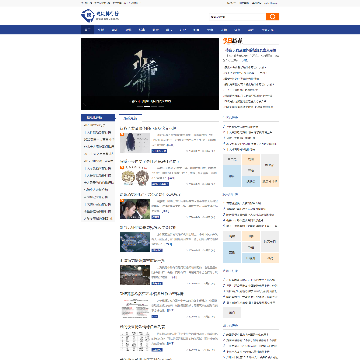Screen dimensions: 360x360
Task: Open the thumbnail showing two round emblems
Action: [x=135, y=176]
